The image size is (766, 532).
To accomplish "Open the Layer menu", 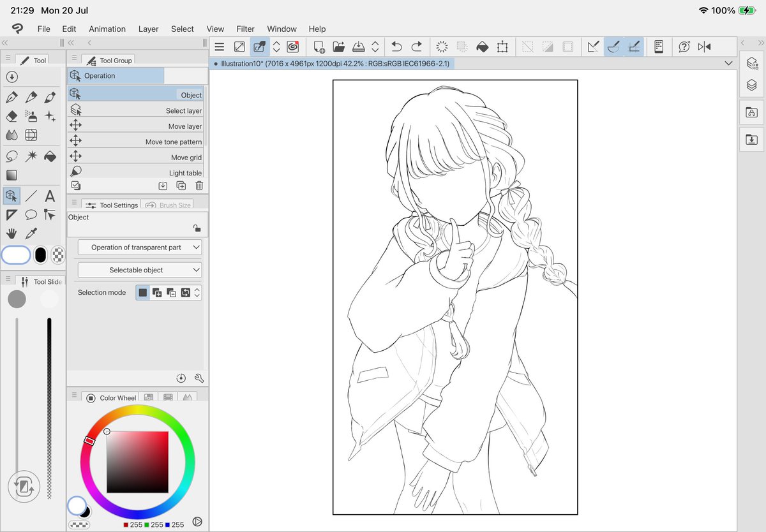I will point(149,29).
